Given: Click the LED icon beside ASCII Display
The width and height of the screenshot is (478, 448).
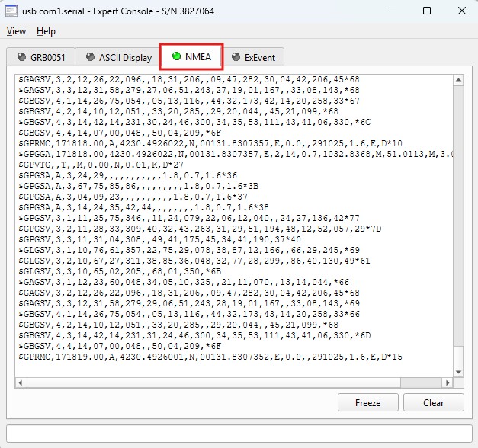Looking at the screenshot, I should 91,57.
